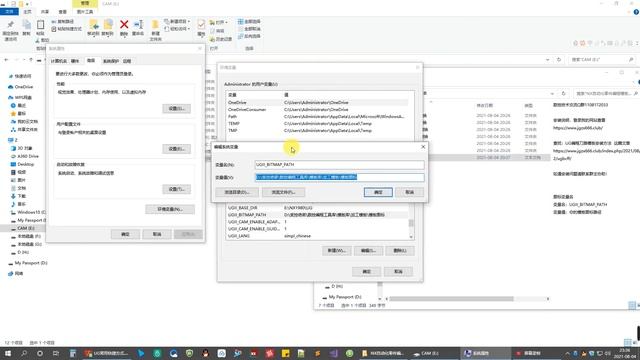Refresh the second Explorer window behind dialogs
This screenshot has height=360, width=640.
[x=563, y=93]
